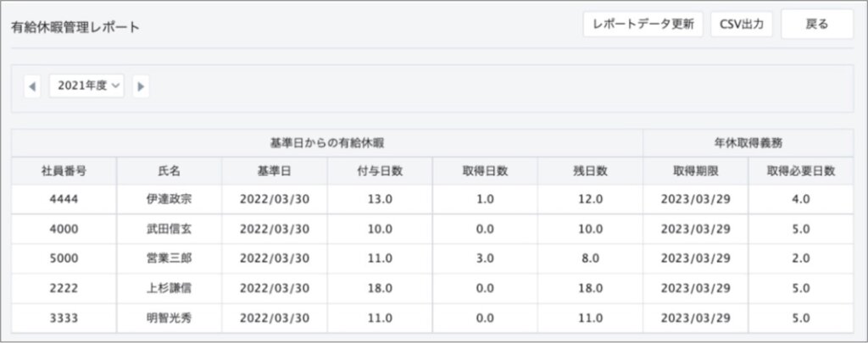The height and width of the screenshot is (343, 868).
Task: Click the 取得日数 column header
Action: (485, 170)
